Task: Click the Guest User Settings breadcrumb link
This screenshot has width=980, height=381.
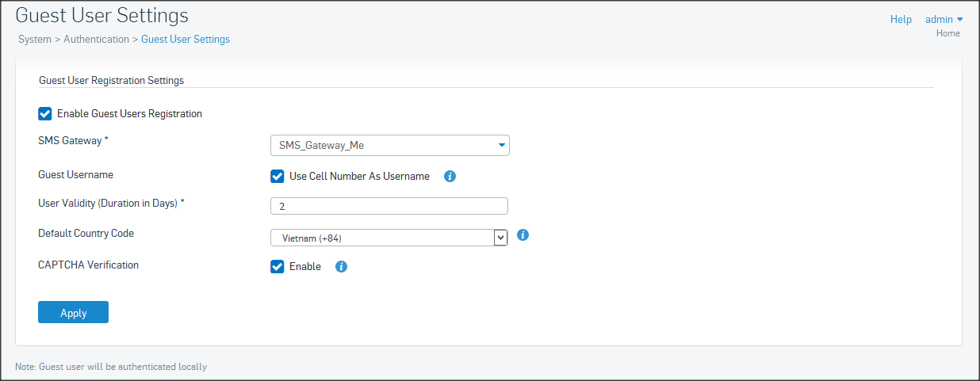Action: [x=186, y=39]
